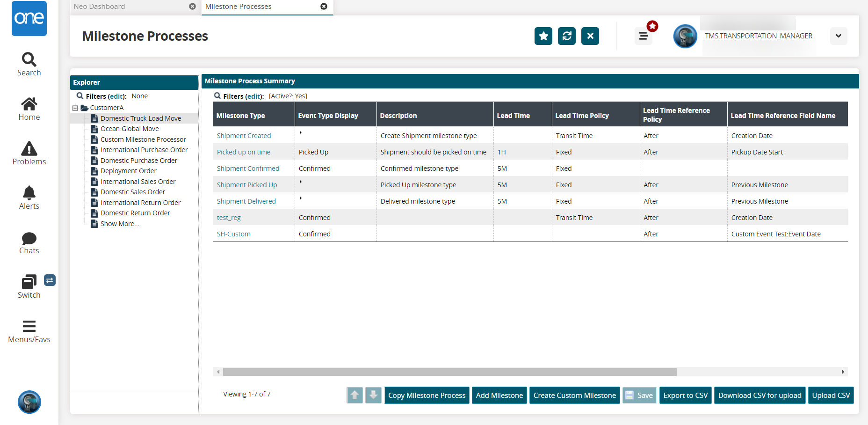Viewport: 868px width, 425px height.
Task: Expand the user profile dropdown arrow
Action: pos(838,36)
